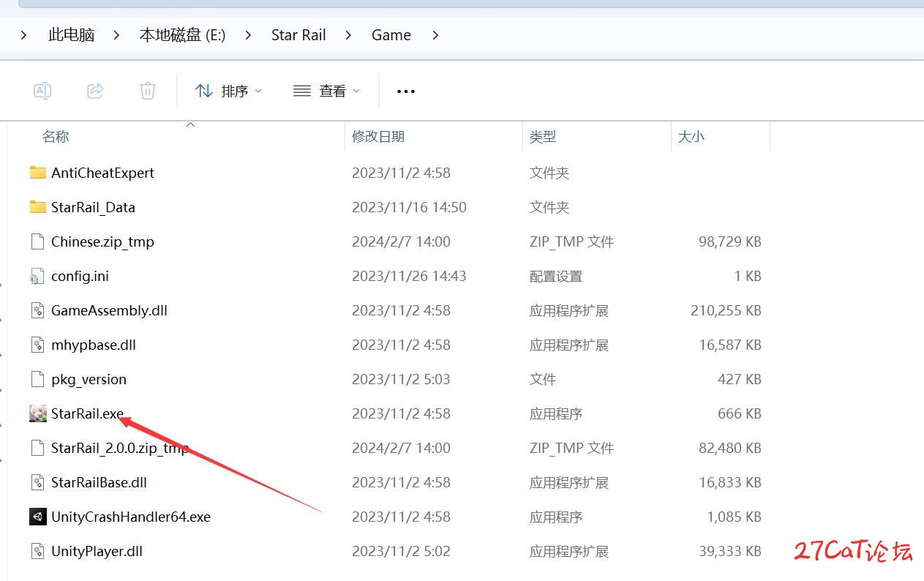This screenshot has height=581, width=924.
Task: Click the 98,729 KB size value
Action: coord(730,241)
